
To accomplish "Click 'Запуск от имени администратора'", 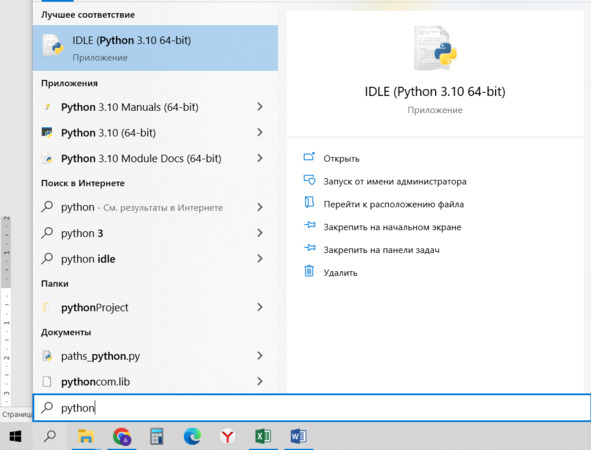I will 395,181.
